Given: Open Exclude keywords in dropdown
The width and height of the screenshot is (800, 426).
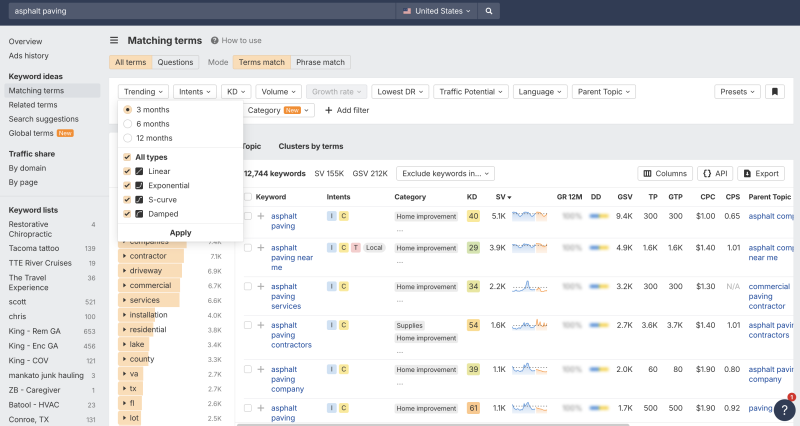Looking at the screenshot, I should coord(445,173).
